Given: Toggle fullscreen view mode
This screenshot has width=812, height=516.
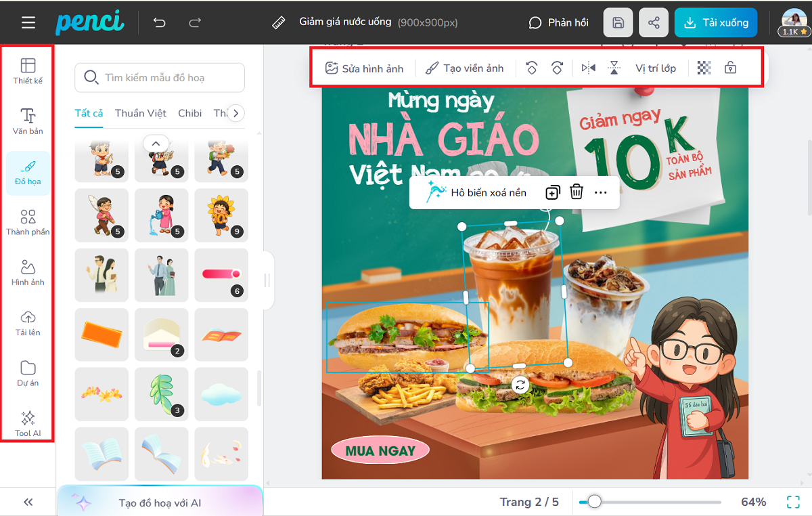Looking at the screenshot, I should [x=793, y=502].
